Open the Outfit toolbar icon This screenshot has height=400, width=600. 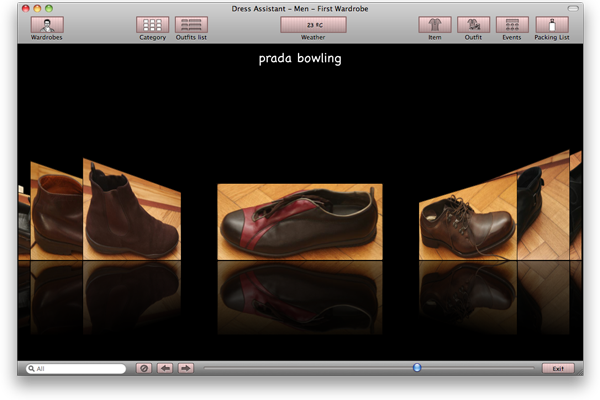click(x=473, y=25)
